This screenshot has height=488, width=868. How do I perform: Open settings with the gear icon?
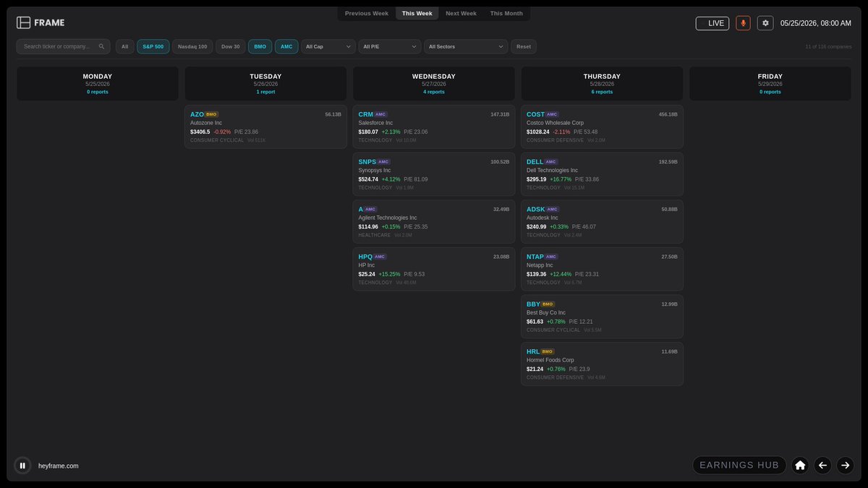(765, 23)
